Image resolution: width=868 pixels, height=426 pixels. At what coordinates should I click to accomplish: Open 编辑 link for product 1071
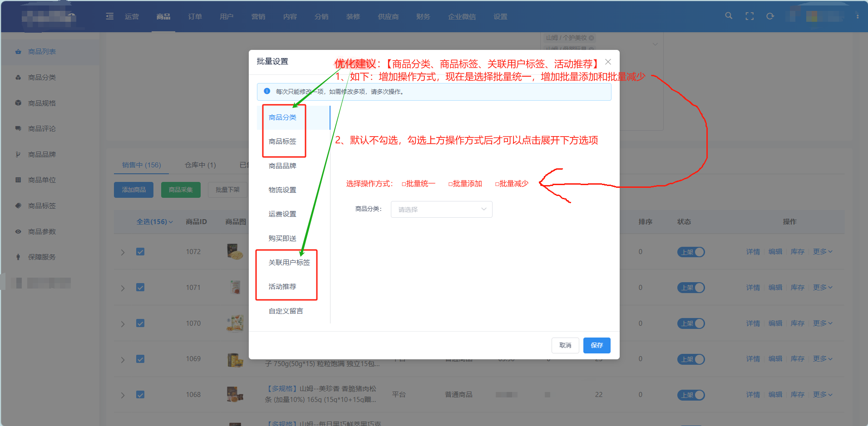click(775, 287)
